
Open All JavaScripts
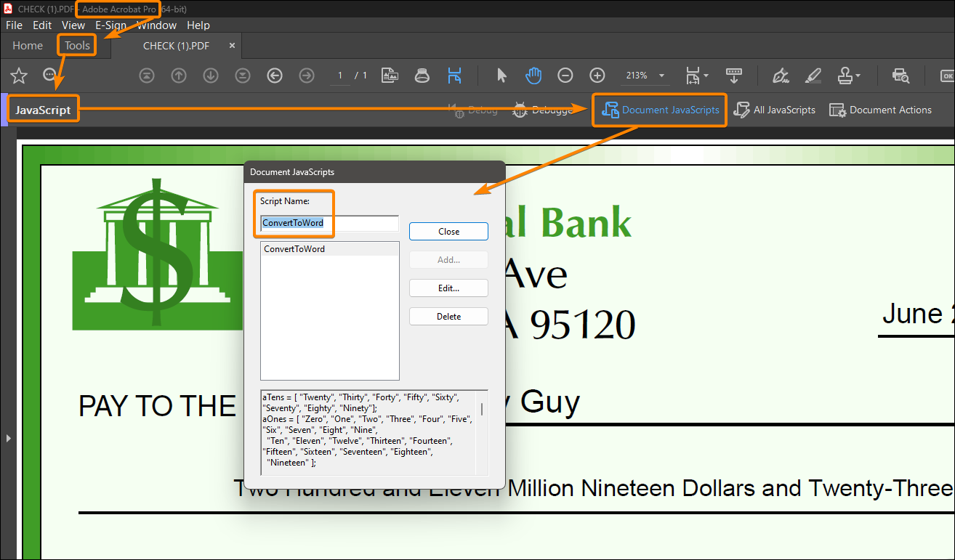tap(775, 110)
